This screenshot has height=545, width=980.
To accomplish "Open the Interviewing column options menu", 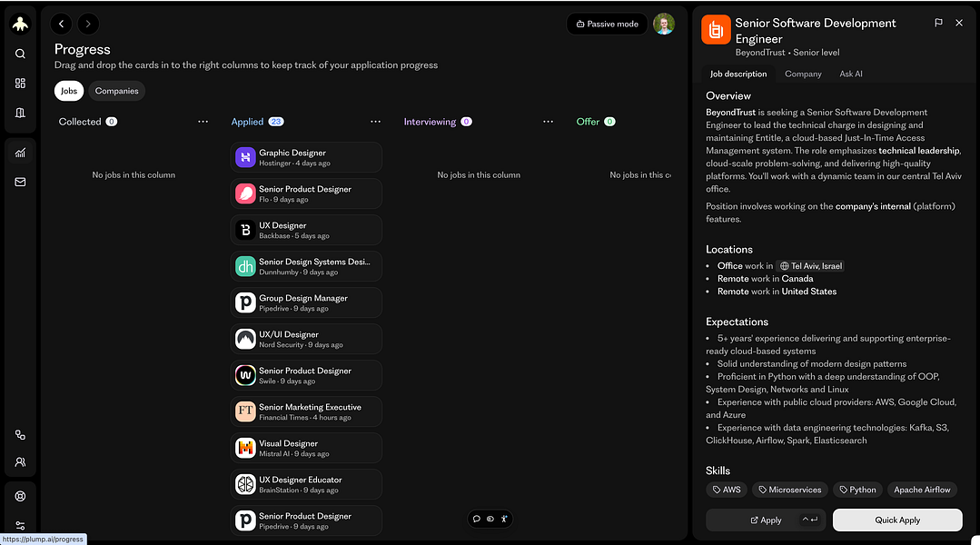I will pyautogui.click(x=548, y=121).
